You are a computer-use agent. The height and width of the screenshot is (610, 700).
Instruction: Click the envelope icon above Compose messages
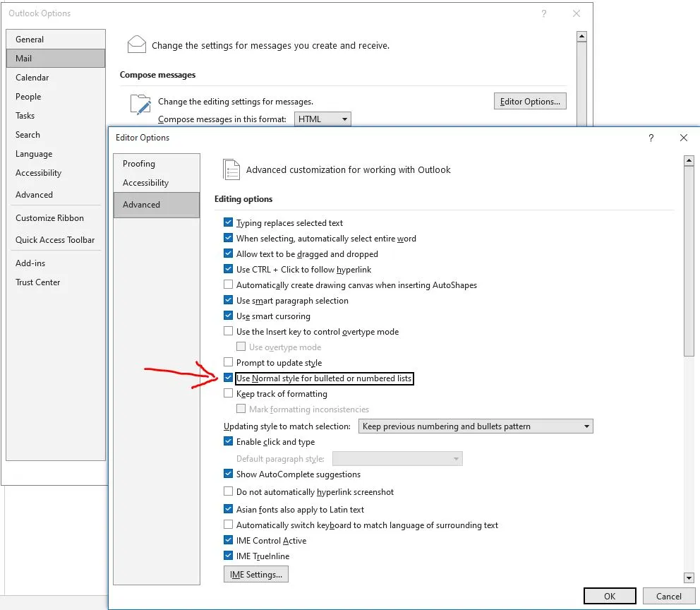[x=136, y=44]
